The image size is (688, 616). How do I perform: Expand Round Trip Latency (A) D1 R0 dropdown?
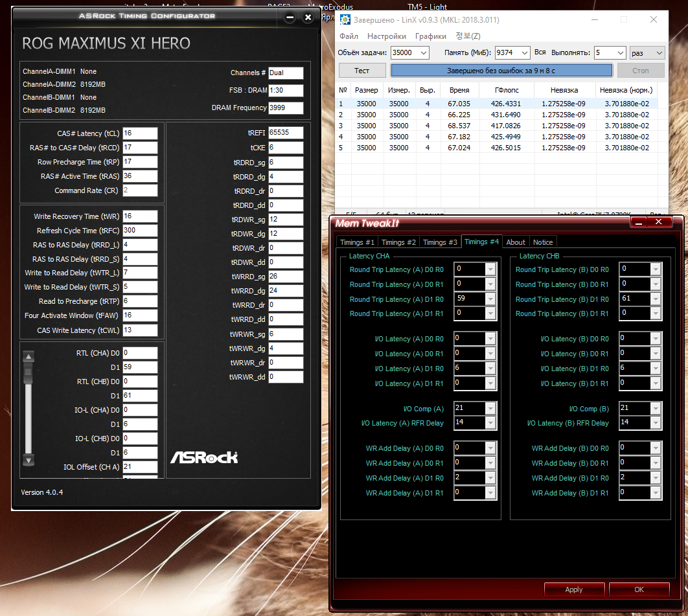coord(490,299)
